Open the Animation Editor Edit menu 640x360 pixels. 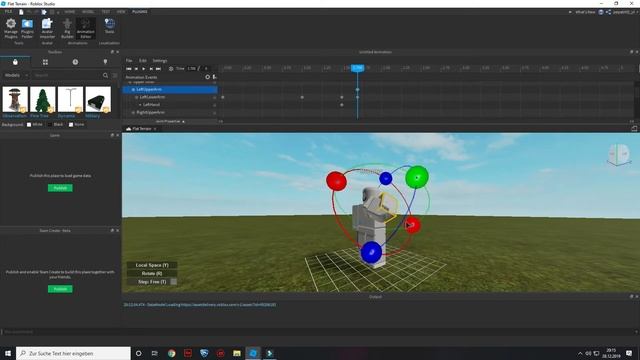tap(142, 60)
